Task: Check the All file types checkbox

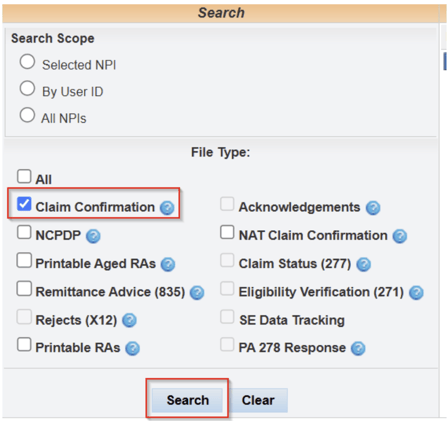Action: 24,176
